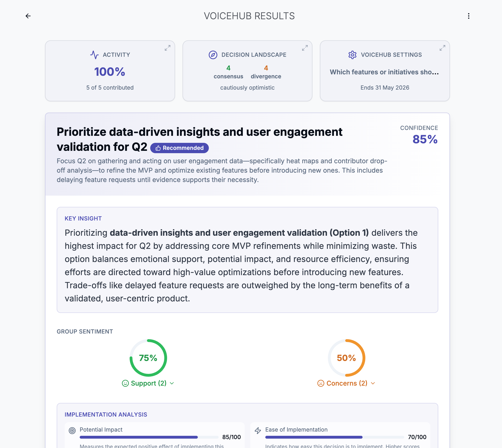Click the Potential Impact progress bar
Screen dimensions: 502x448
pyautogui.click(x=149, y=437)
